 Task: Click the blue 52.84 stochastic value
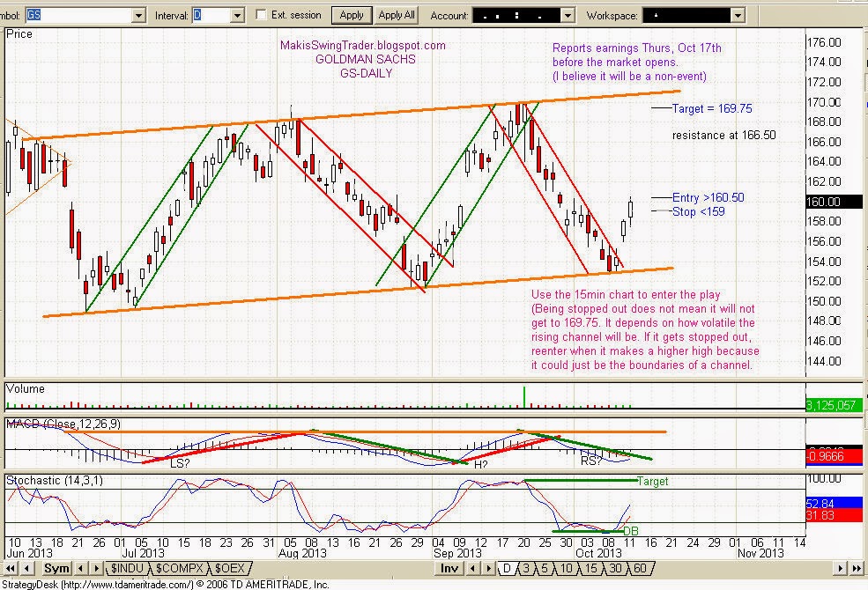pyautogui.click(x=835, y=504)
